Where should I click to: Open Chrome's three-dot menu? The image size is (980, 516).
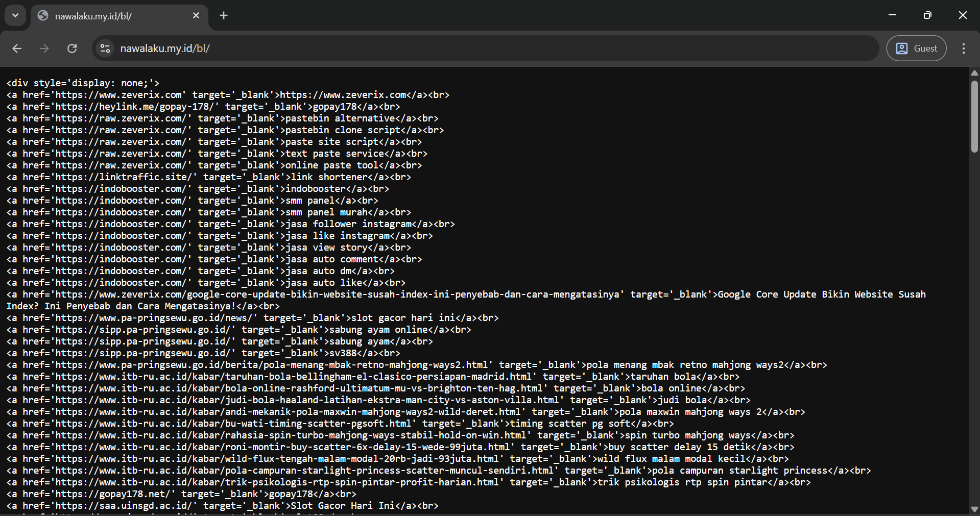(963, 48)
